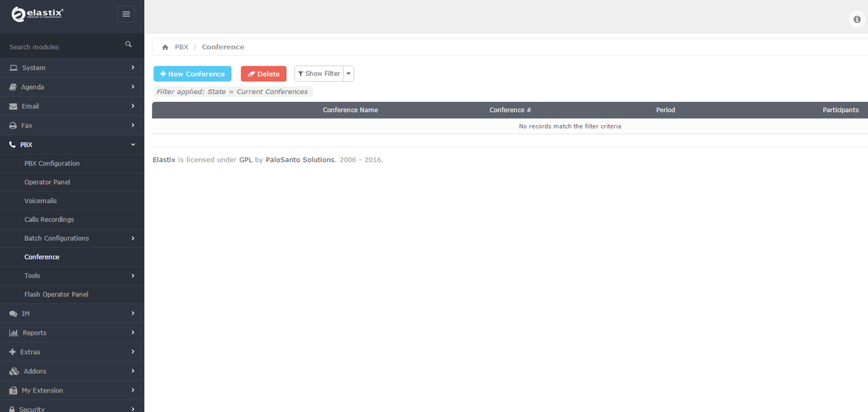Click the Period column header
Viewport: 868px width, 412px height.
pos(665,110)
